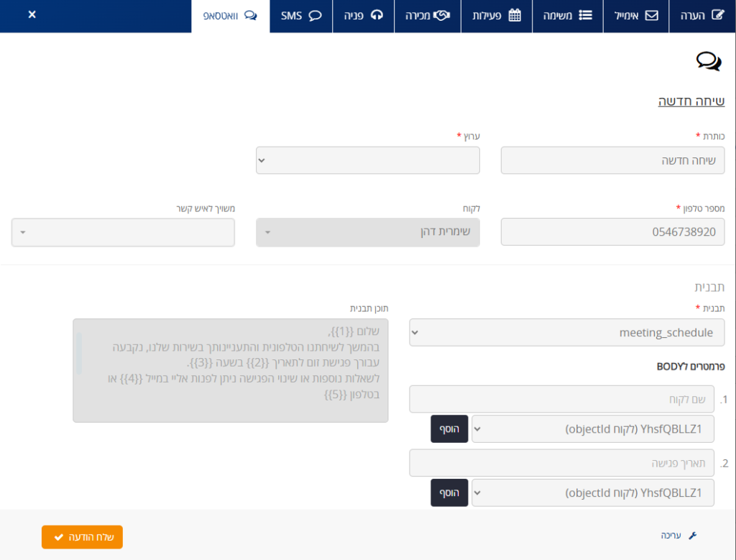The height and width of the screenshot is (560, 736).
Task: Open the assigned contact (משויך לאיש קשר) dropdown
Action: (x=123, y=232)
